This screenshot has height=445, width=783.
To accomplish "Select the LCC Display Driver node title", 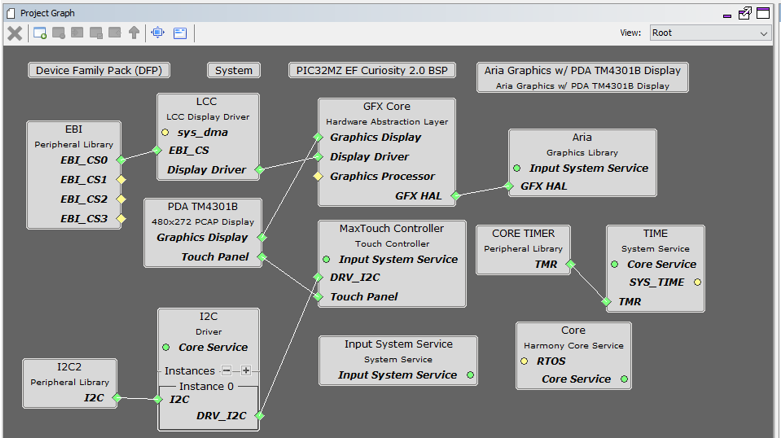I will (206, 101).
